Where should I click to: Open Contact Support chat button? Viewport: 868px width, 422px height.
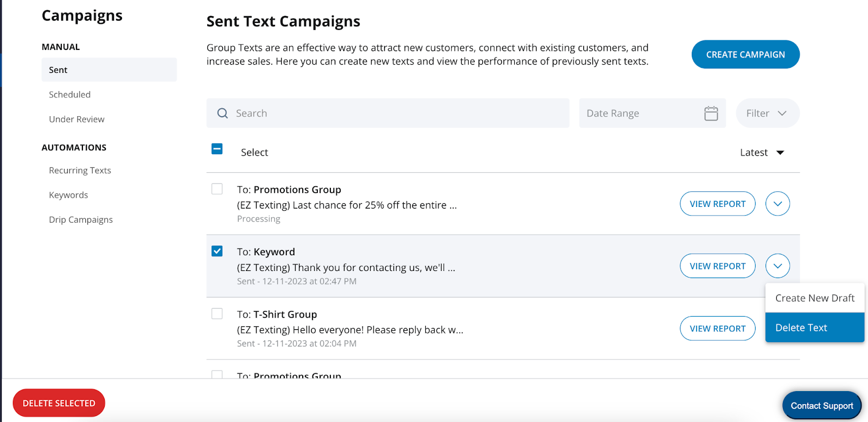point(821,406)
